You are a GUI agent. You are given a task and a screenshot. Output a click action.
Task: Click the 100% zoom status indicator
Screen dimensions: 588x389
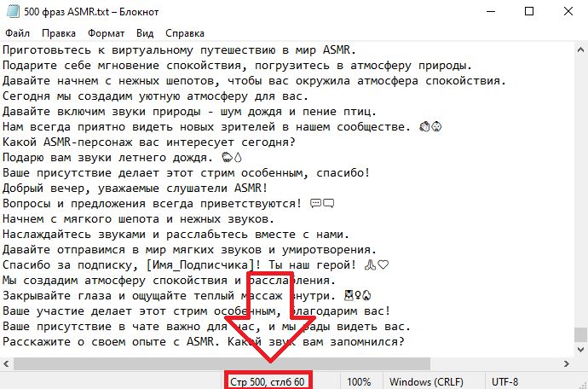[x=359, y=382]
